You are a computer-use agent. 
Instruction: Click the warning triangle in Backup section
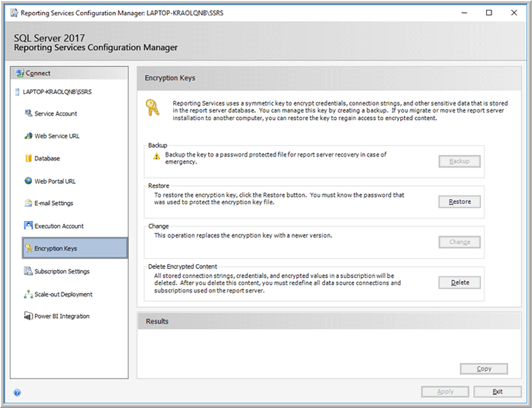[x=156, y=156]
